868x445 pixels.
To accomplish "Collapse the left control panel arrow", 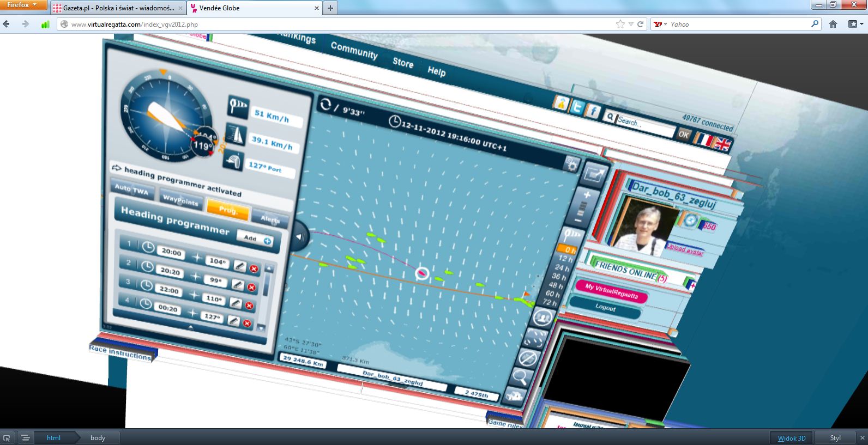I will pos(299,237).
